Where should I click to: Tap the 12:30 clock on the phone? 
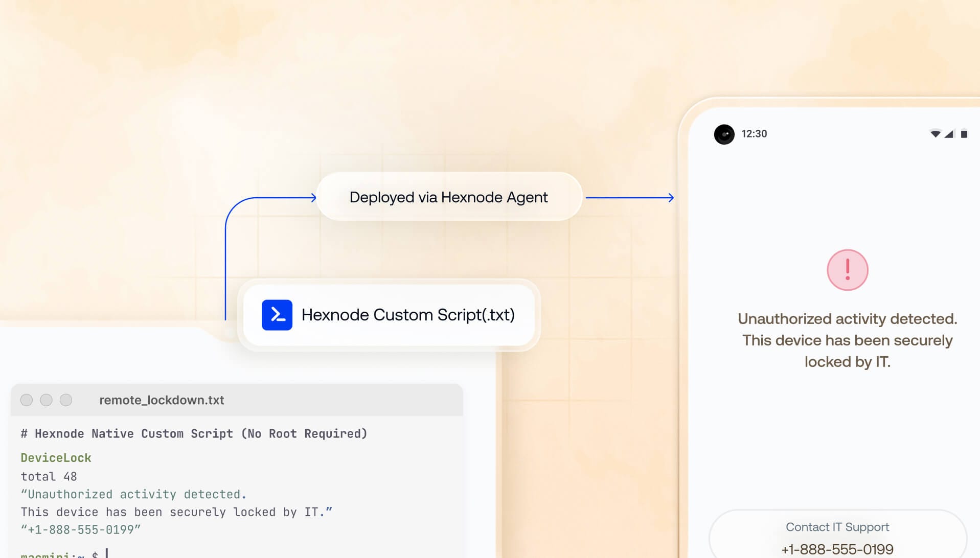754,134
